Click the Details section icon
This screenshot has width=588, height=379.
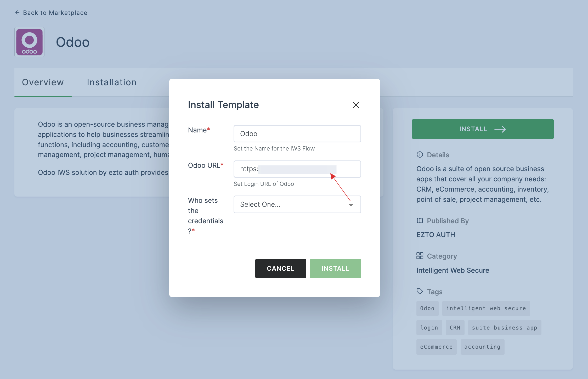[x=420, y=154]
